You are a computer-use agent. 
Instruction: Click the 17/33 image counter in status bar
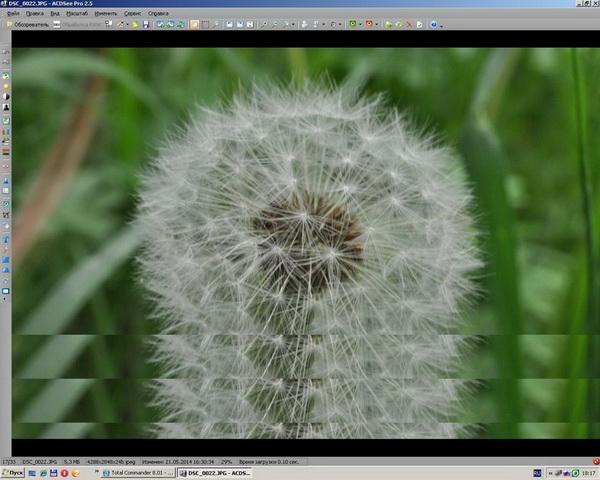[8, 462]
